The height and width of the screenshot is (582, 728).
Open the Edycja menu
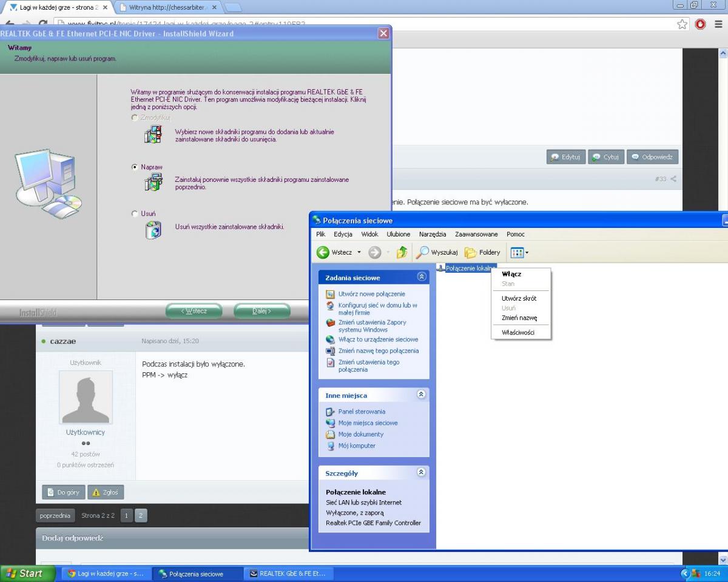pyautogui.click(x=343, y=234)
